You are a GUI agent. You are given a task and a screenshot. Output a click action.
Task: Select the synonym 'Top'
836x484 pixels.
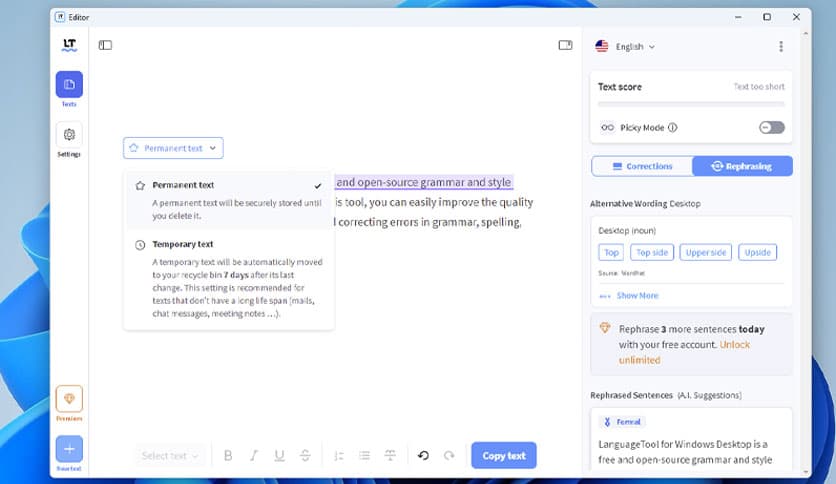coord(611,252)
